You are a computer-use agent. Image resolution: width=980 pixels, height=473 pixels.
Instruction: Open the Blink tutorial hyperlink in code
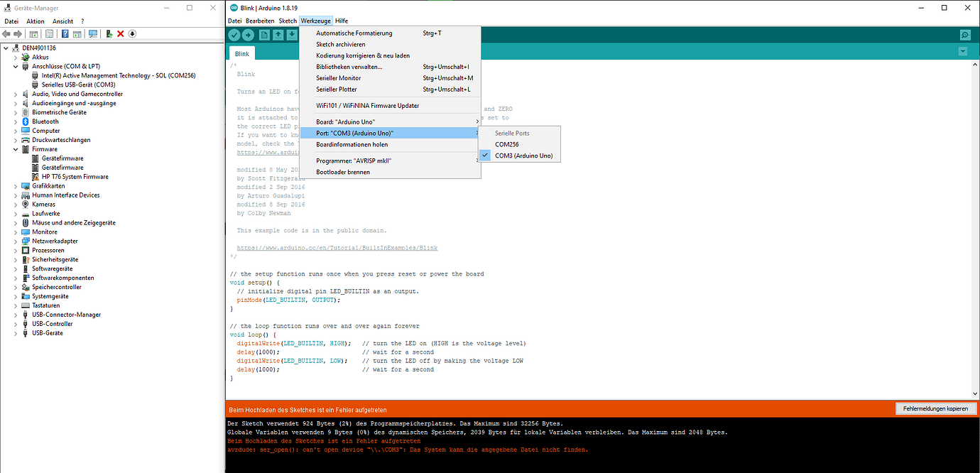pyautogui.click(x=336, y=247)
